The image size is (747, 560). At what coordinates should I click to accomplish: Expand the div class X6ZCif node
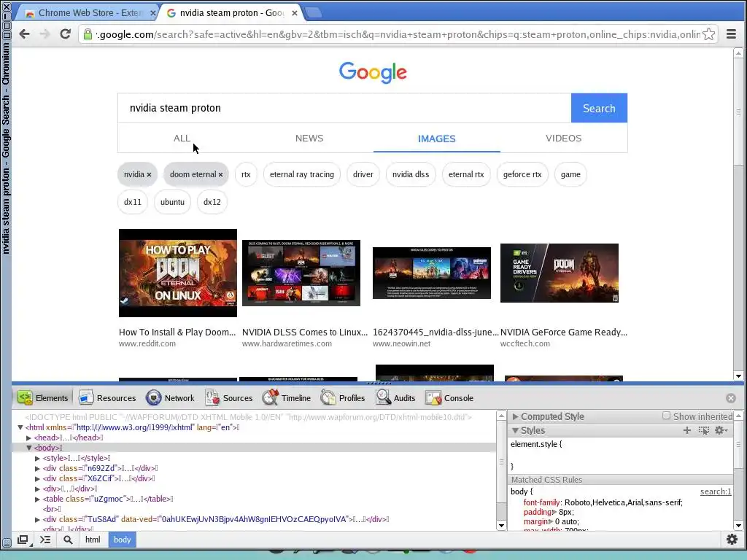pos(38,478)
